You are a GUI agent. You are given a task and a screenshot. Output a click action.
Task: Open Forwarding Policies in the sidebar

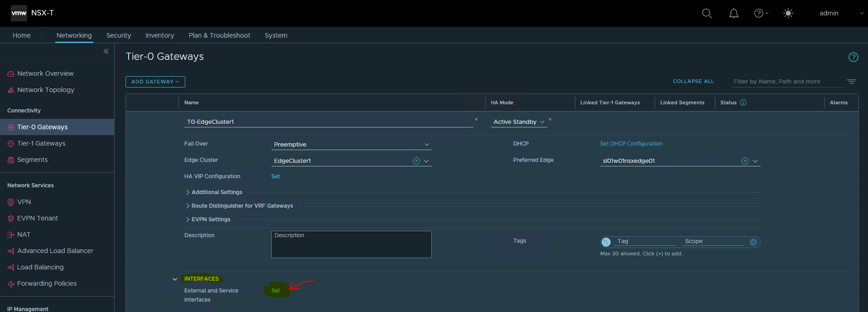coord(47,283)
